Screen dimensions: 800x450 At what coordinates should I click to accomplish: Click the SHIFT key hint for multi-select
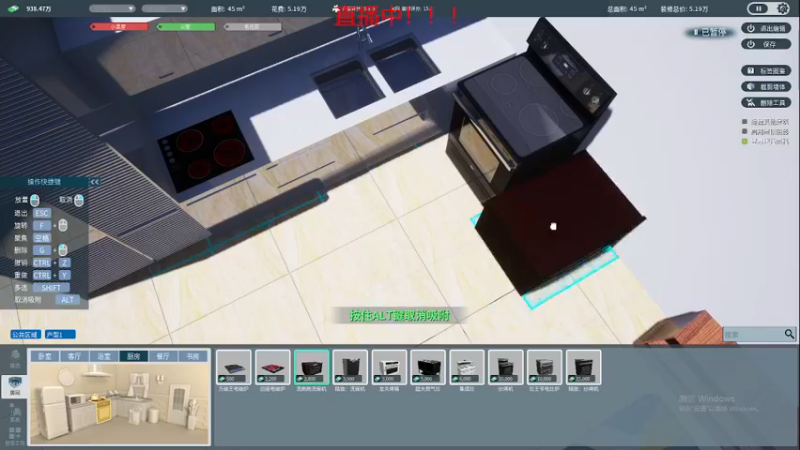pos(51,288)
